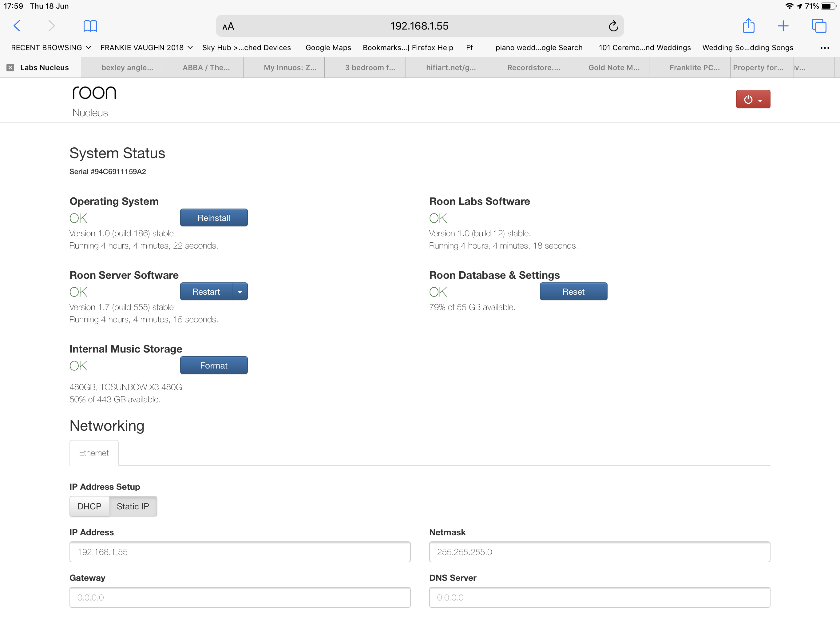Reset Roon Database & Settings
Screen dimensions: 840x630
pos(573,291)
